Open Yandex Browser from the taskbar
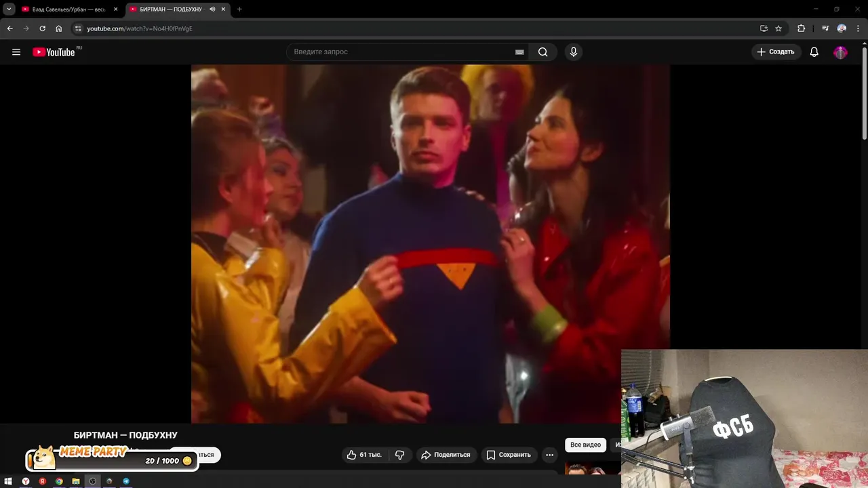Screen dimensions: 868x488 tap(25, 481)
